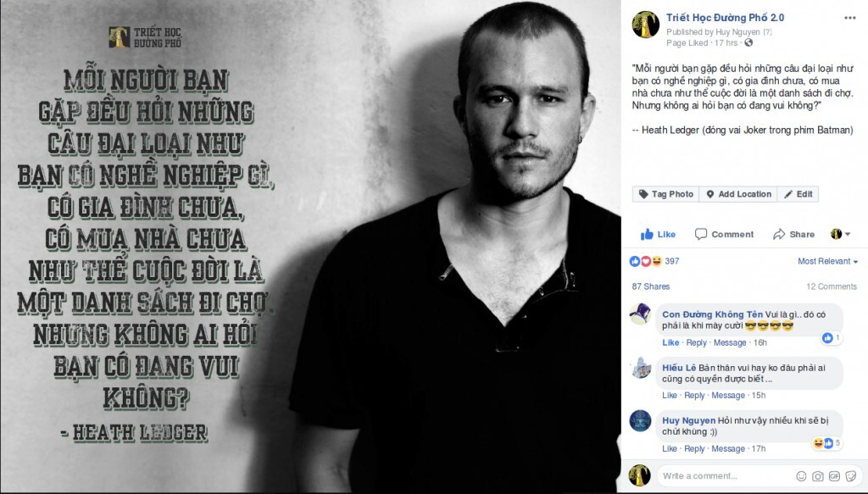Attach photo using camera icon in comment box
The height and width of the screenshot is (494, 868).
(x=818, y=475)
